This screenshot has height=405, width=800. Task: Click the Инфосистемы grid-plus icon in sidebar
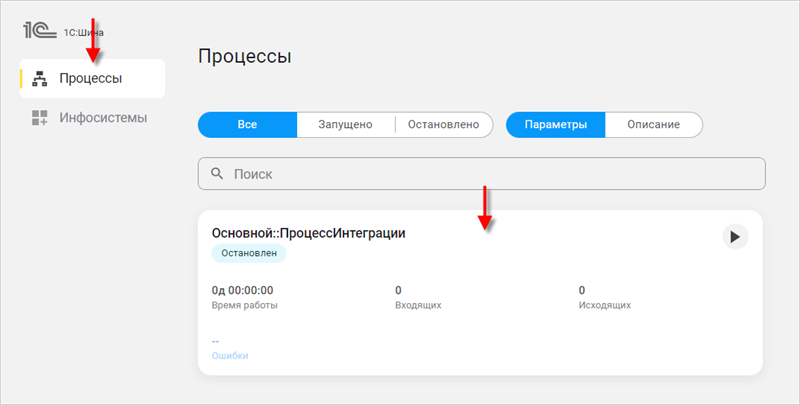(x=40, y=118)
